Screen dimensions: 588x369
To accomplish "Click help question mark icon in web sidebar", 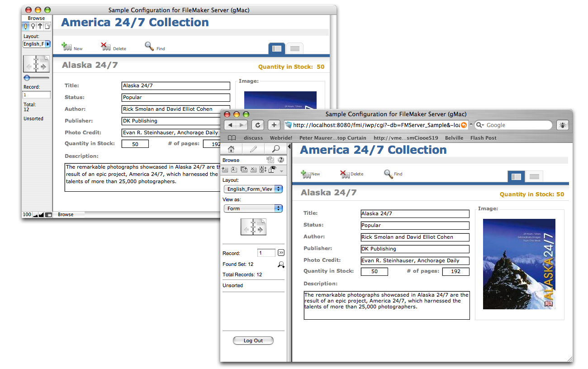I will [281, 160].
